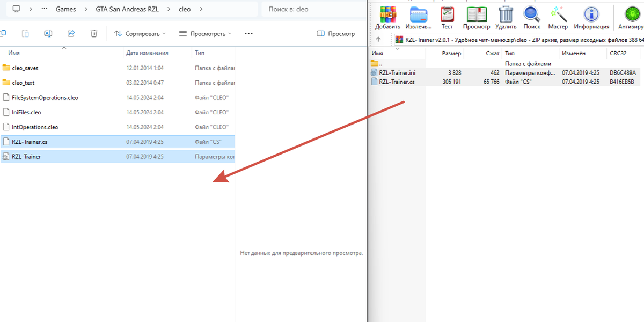This screenshot has width=644, height=322.
Task: Launch the WinRAR Мастер wizard
Action: point(558,14)
